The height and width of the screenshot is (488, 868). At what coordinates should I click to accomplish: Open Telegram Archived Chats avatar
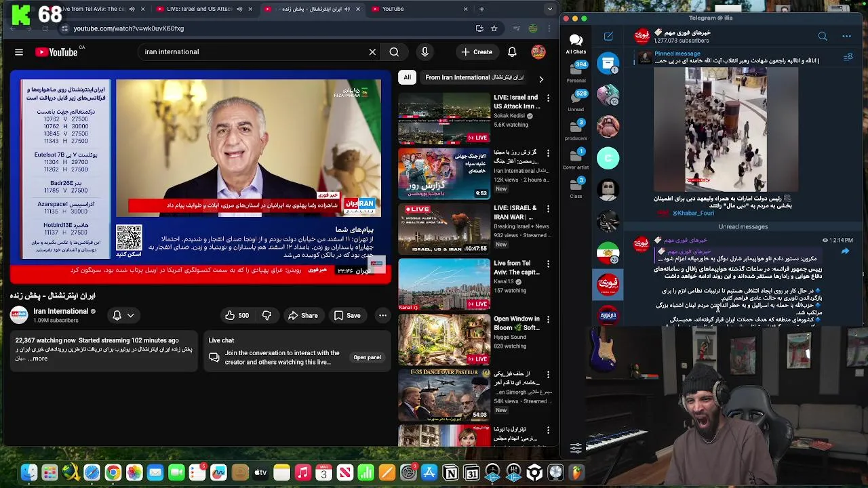(x=608, y=64)
